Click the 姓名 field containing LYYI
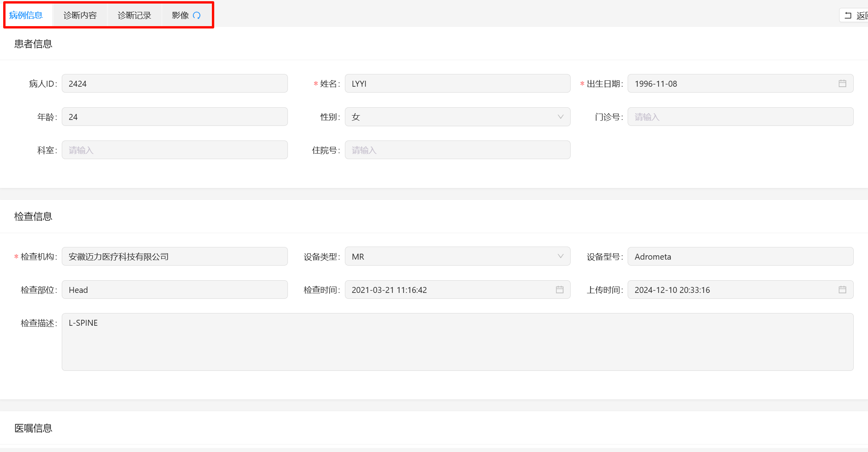The width and height of the screenshot is (868, 452). (x=457, y=84)
